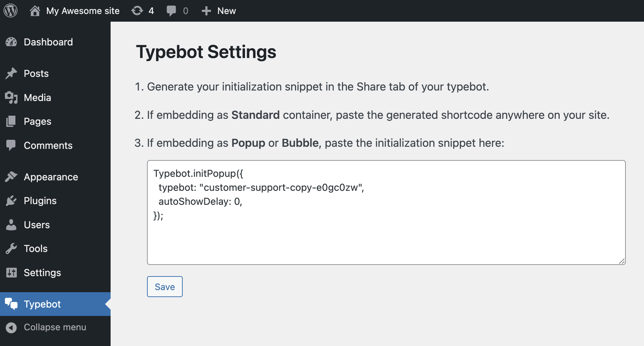Click the Appearance paintbrush icon
The image size is (644, 346).
[12, 177]
